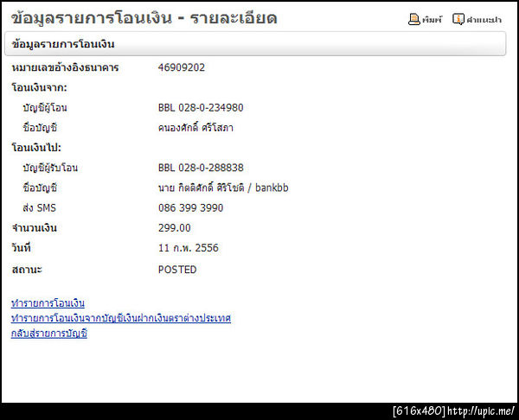Click the จำนวนเงิน label
The width and height of the screenshot is (519, 420).
(35, 228)
